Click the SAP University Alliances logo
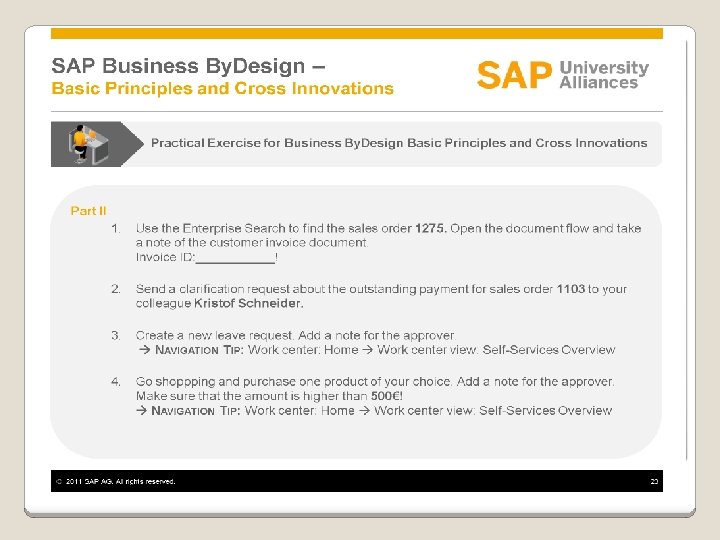This screenshot has height=540, width=720. [x=563, y=74]
